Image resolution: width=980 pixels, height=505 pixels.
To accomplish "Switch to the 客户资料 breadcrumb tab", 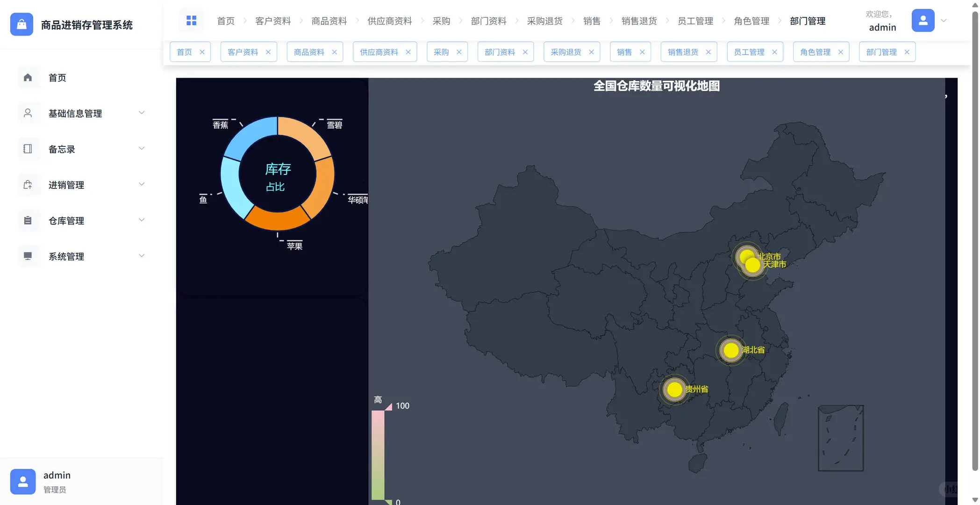I will pyautogui.click(x=273, y=21).
